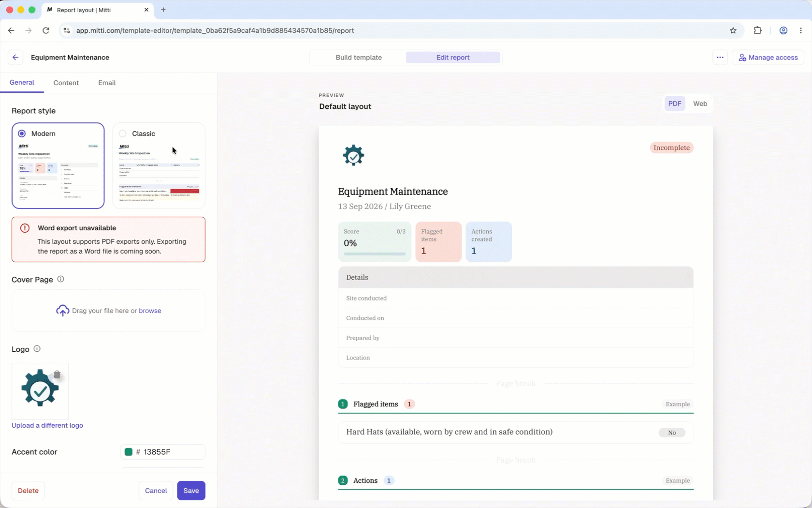The image size is (812, 508).
Task: Click the browser forward navigation arrow
Action: pos(29,30)
